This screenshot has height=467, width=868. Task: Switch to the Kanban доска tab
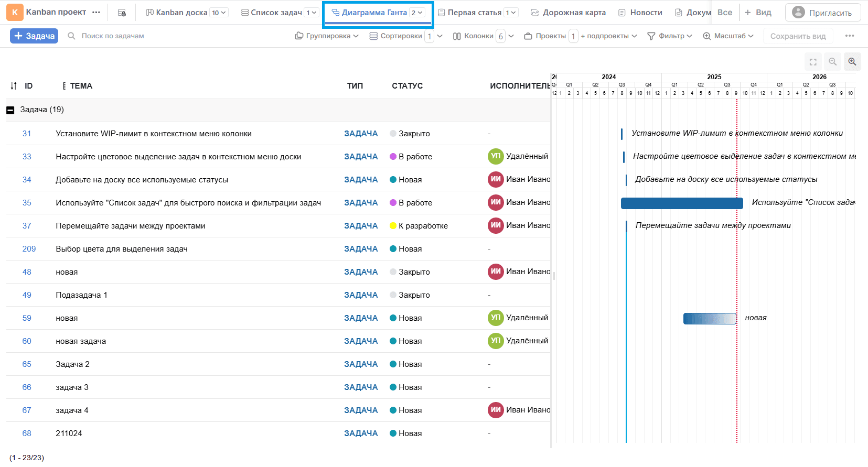coord(181,13)
